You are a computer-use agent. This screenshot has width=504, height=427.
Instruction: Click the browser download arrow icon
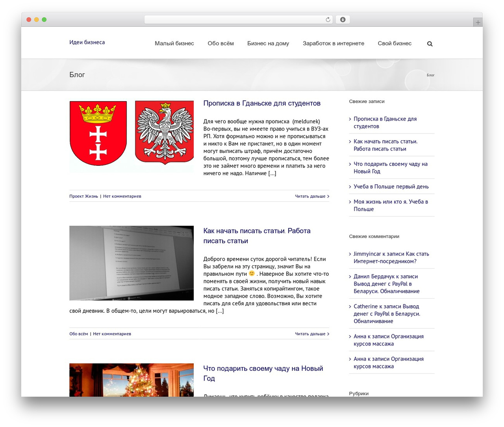click(x=343, y=20)
